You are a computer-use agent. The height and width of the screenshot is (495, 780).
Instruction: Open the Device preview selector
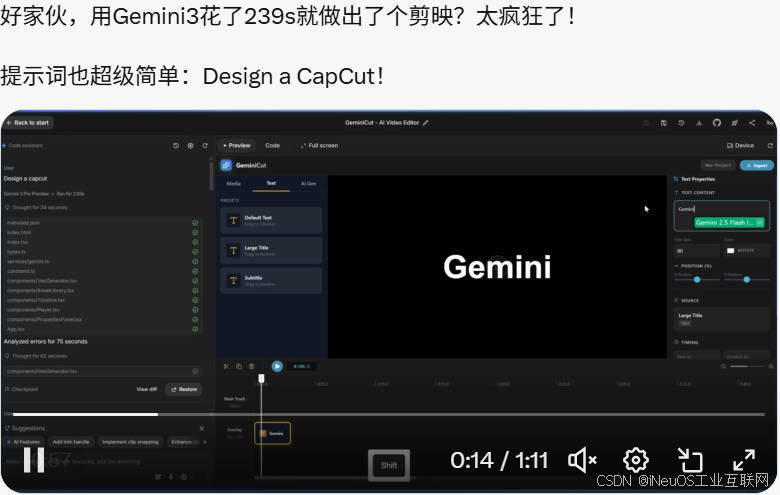[x=740, y=145]
